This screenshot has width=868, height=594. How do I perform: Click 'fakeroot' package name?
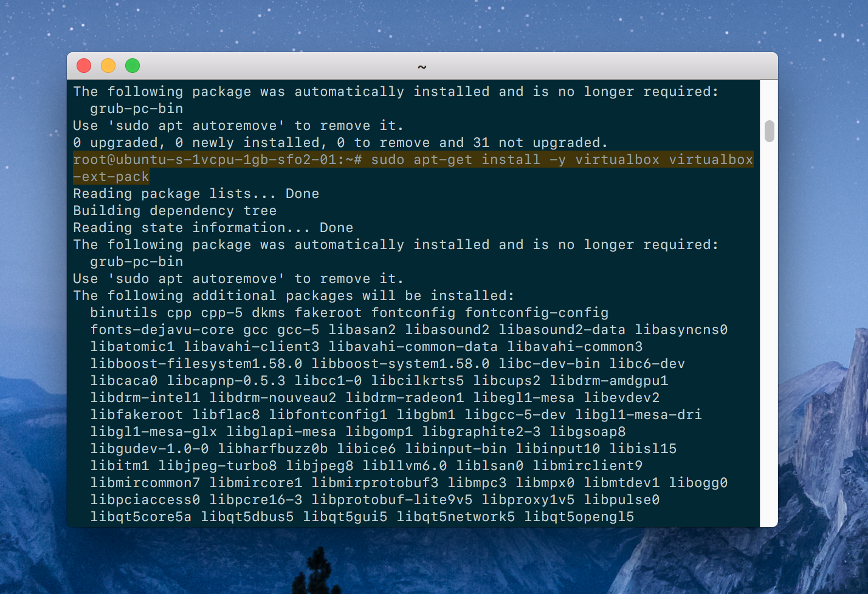coord(328,313)
